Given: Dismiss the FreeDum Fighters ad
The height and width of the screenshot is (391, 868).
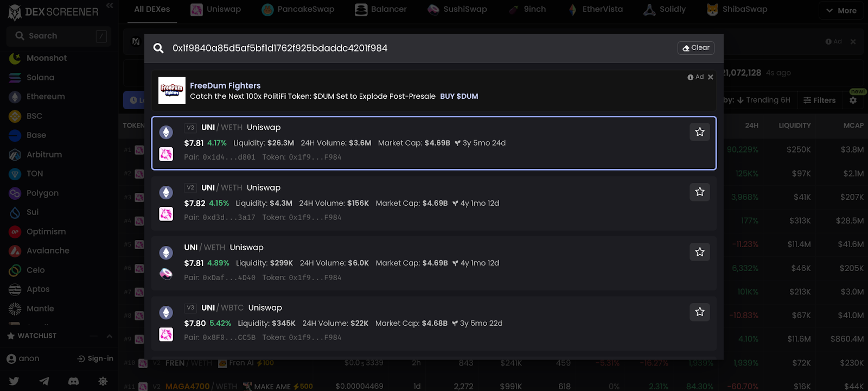Looking at the screenshot, I should pyautogui.click(x=711, y=77).
